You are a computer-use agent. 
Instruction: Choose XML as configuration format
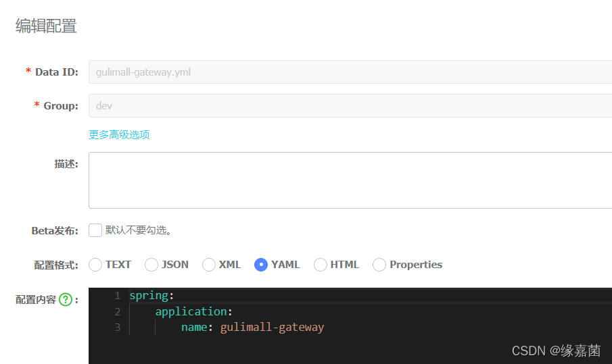[209, 265]
